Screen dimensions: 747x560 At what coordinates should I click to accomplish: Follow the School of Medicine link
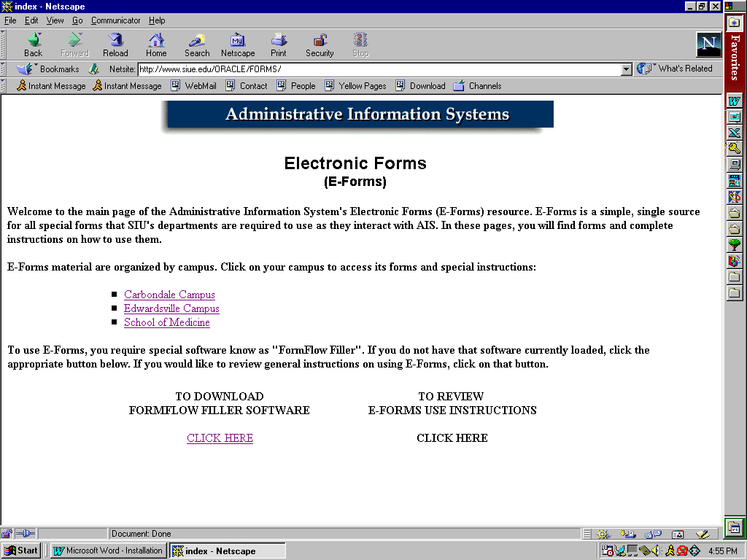(x=166, y=322)
